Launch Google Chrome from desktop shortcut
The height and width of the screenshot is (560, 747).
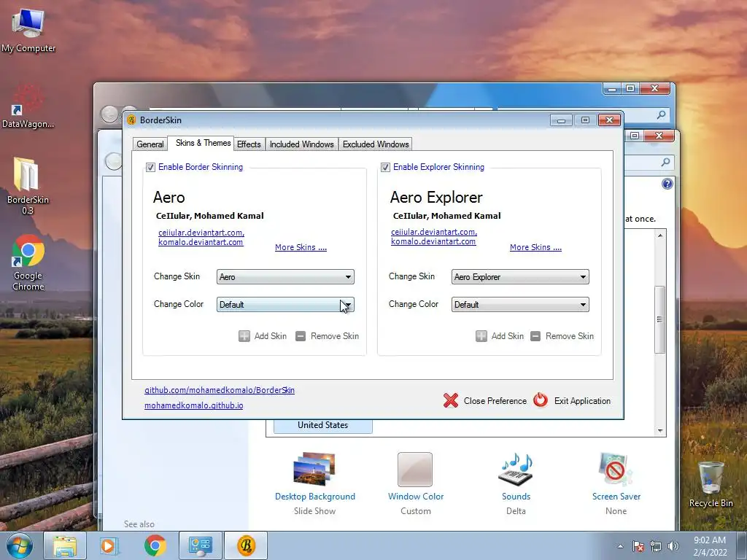[x=28, y=262]
